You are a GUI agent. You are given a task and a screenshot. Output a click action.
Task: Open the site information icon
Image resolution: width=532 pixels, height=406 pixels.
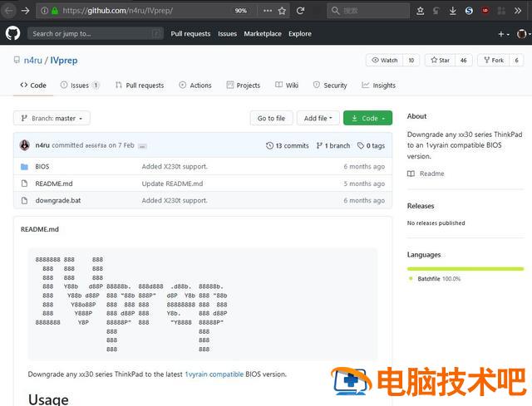click(x=44, y=11)
